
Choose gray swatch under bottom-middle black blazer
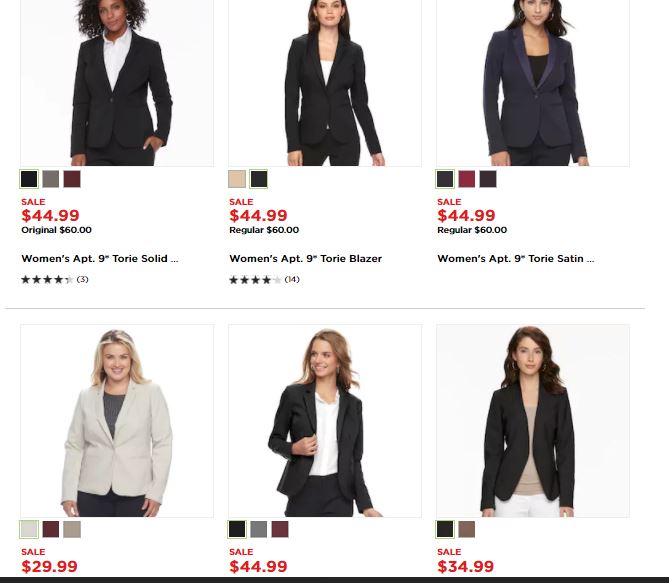(258, 529)
